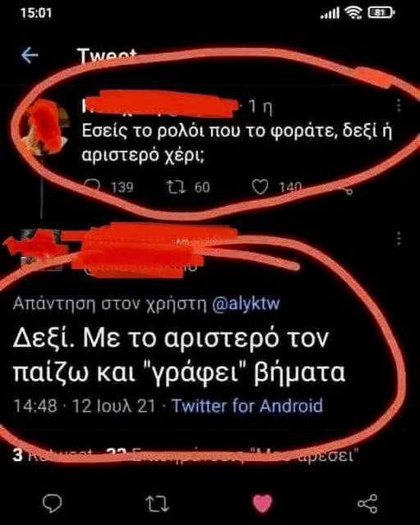Tap the battery indicator in status bar
Image resolution: width=420 pixels, height=525 pixels.
tap(381, 13)
